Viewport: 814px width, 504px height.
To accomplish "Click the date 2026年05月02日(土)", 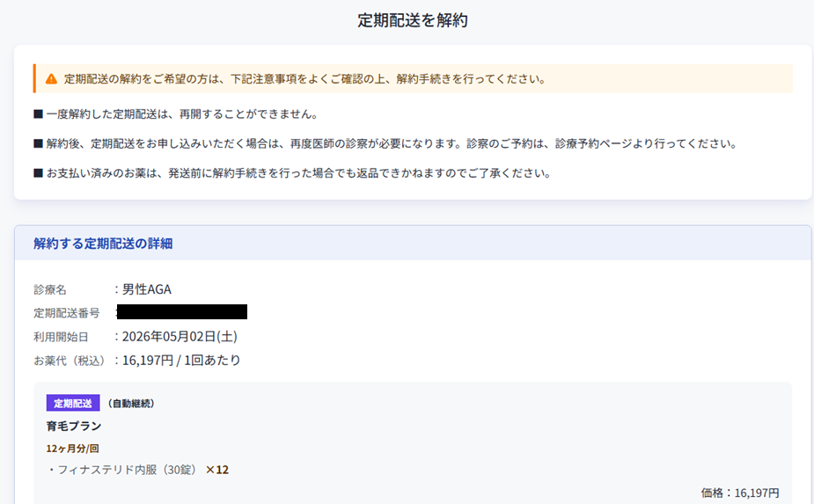I will 180,336.
